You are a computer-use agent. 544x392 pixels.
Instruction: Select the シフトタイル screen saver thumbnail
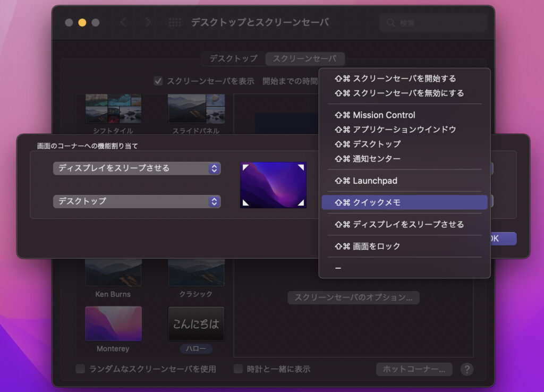click(113, 108)
